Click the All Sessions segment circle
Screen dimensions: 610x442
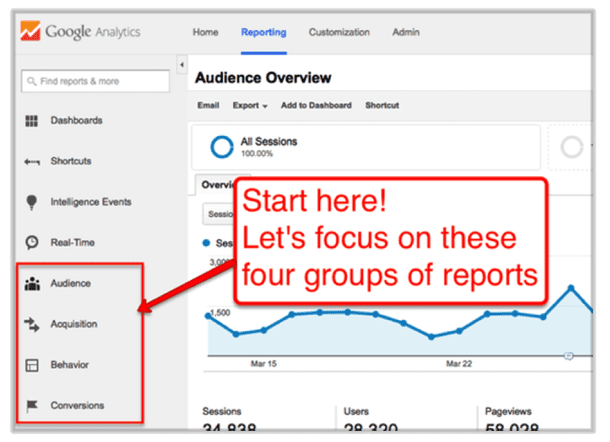click(222, 147)
